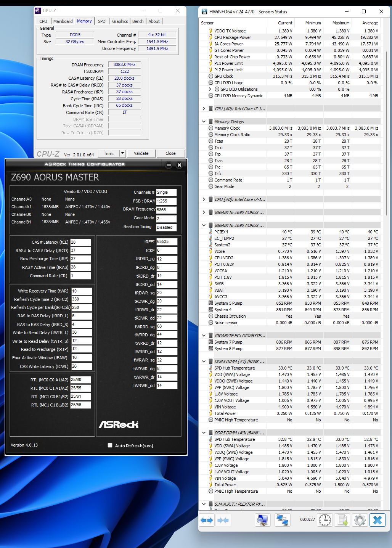This screenshot has width=392, height=548.
Task: Click CPU-Z Tools button
Action: click(x=109, y=153)
